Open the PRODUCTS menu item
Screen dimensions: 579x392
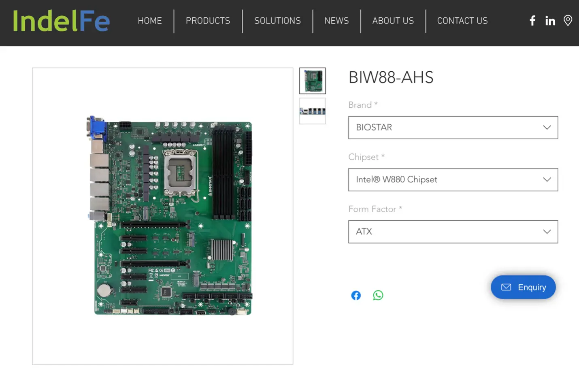[x=208, y=21]
